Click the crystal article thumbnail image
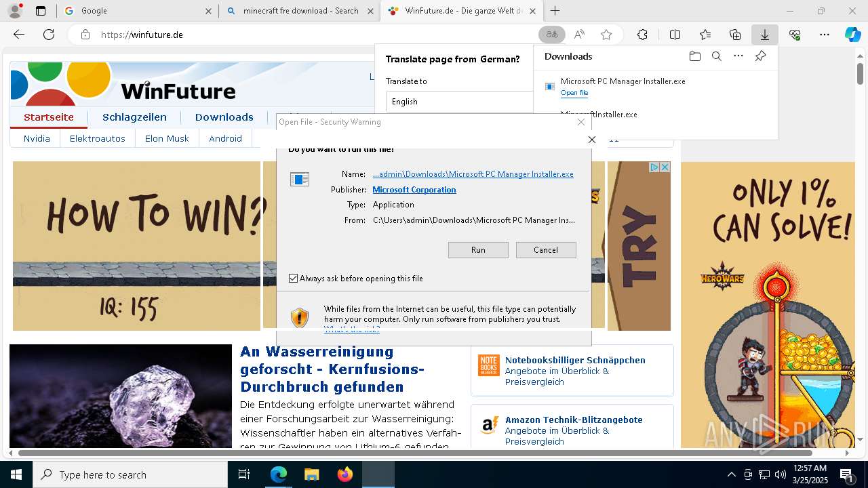Screen dimensions: 868x488 121,396
